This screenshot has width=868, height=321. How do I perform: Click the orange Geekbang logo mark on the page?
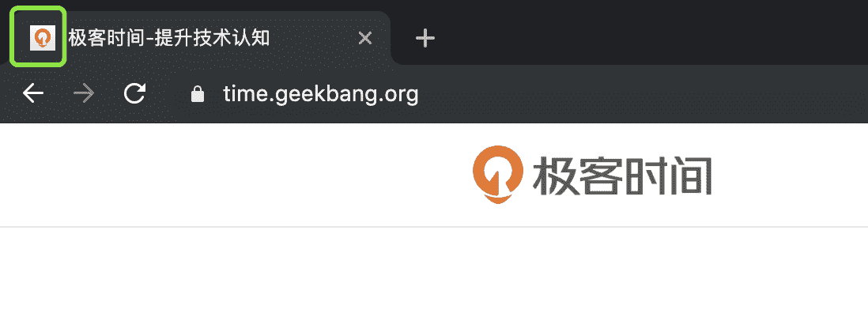(498, 174)
